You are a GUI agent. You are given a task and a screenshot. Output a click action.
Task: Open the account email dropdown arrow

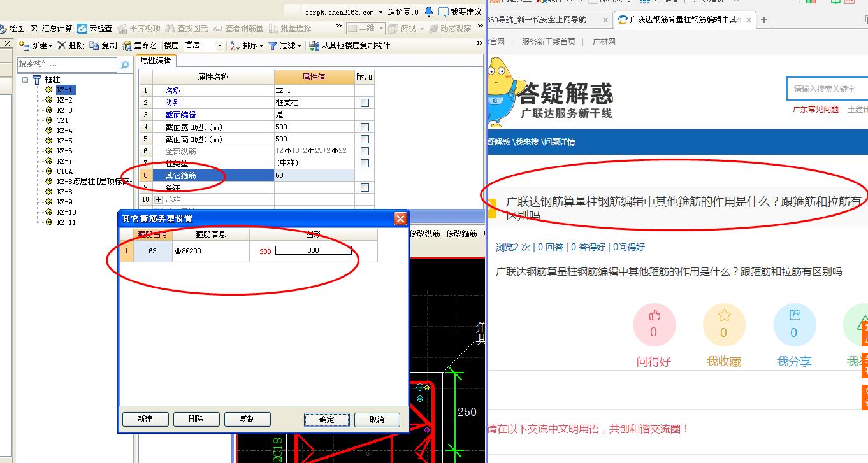pyautogui.click(x=381, y=12)
